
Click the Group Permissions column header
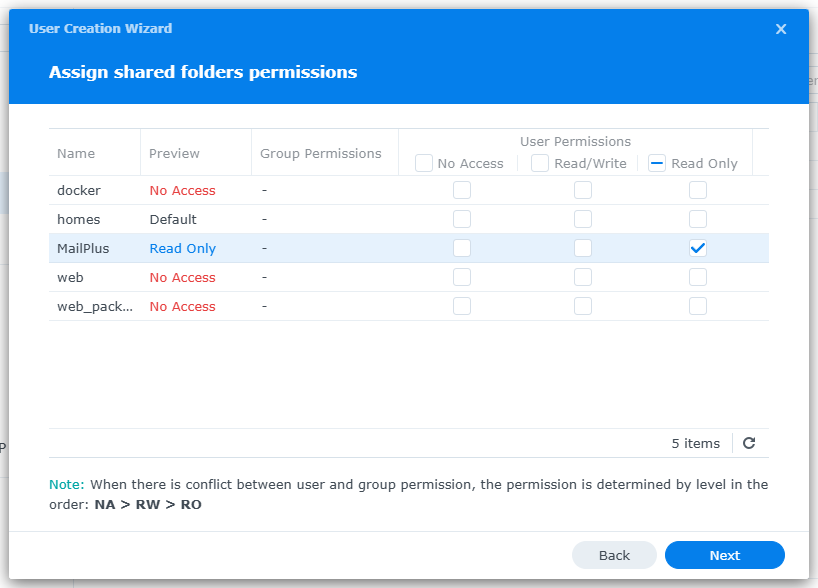321,153
